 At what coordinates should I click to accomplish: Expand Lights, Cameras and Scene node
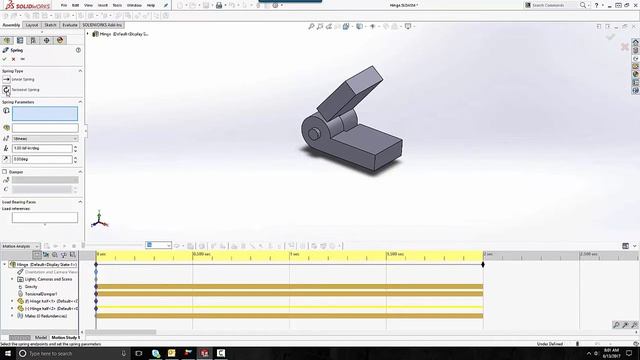point(12,279)
